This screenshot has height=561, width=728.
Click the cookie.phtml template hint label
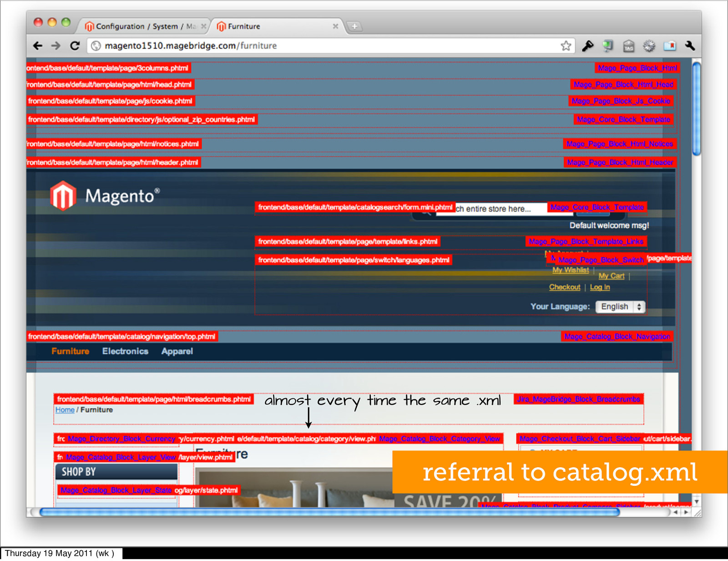tap(111, 101)
